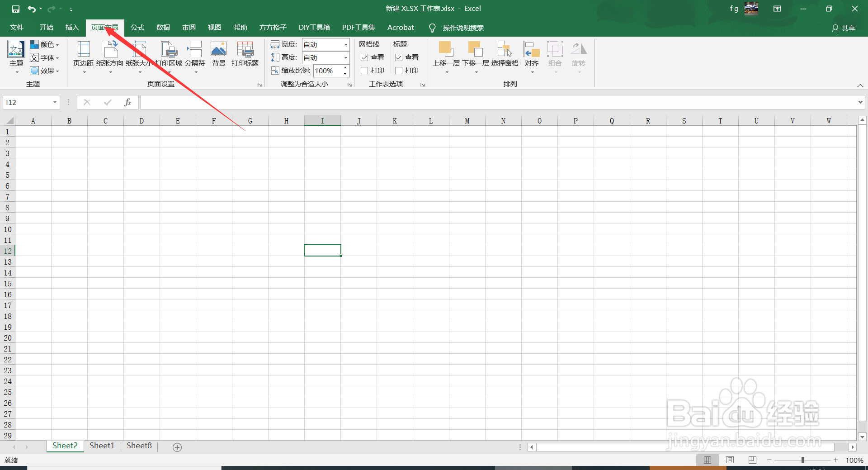Switch to Normal view in status bar
This screenshot has width=868, height=470.
[x=708, y=460]
